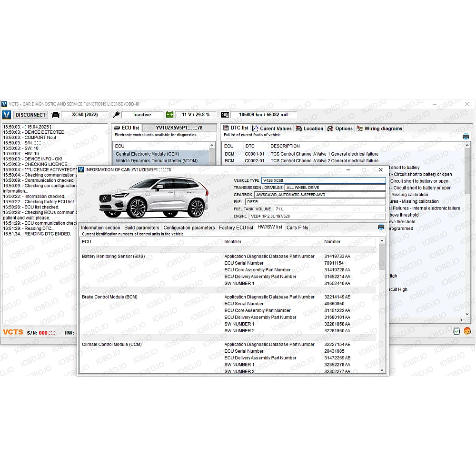Screen dimensions: 476x476
Task: Click the clipboard check icon in status bar
Action: (456, 331)
